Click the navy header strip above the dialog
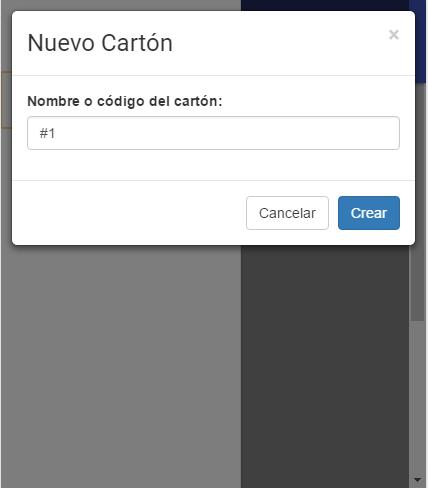The image size is (428, 488). 325,5
